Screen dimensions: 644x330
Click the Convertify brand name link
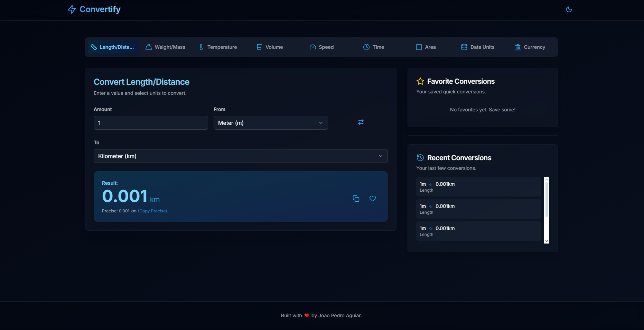coord(100,9)
